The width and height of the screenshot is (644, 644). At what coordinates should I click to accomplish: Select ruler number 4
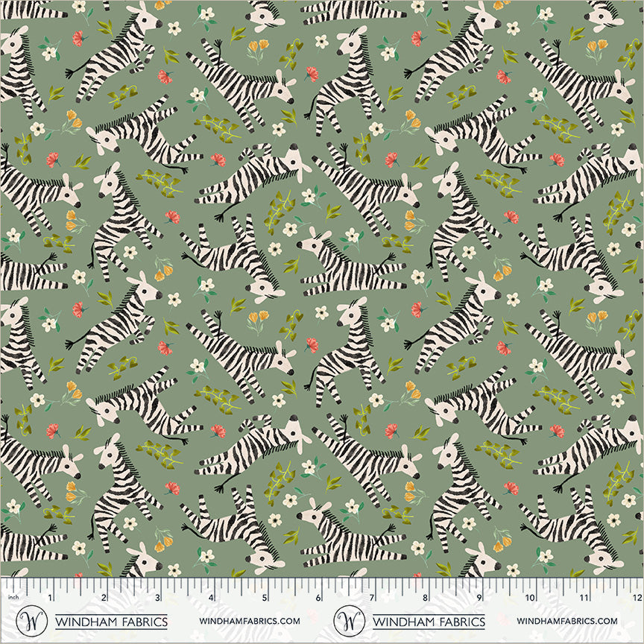click(211, 597)
